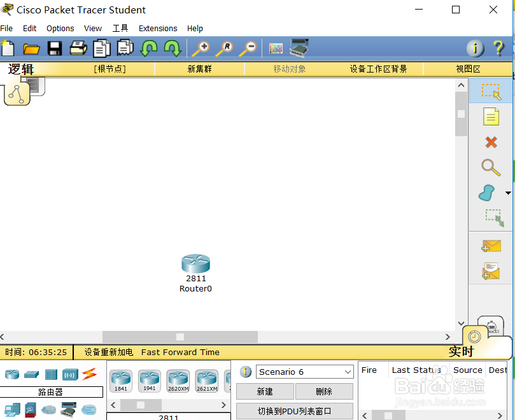515x420 pixels.
Task: Pick the 1941 router model
Action: point(150,381)
